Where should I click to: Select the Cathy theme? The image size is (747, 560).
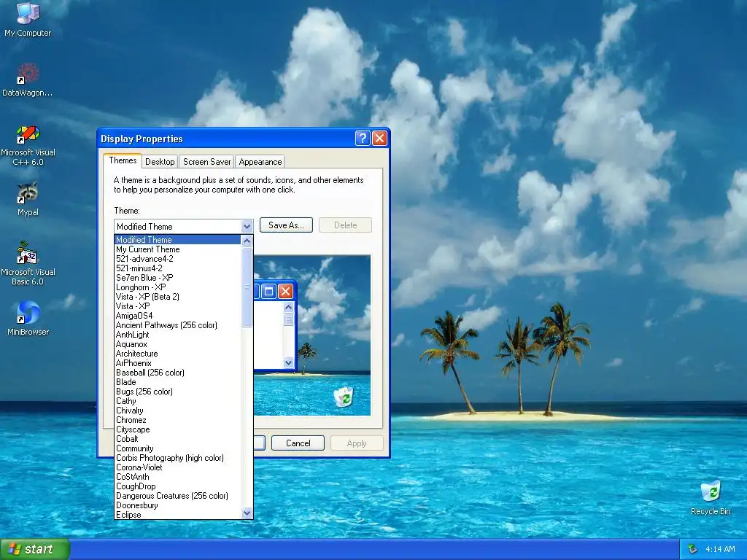pos(178,401)
